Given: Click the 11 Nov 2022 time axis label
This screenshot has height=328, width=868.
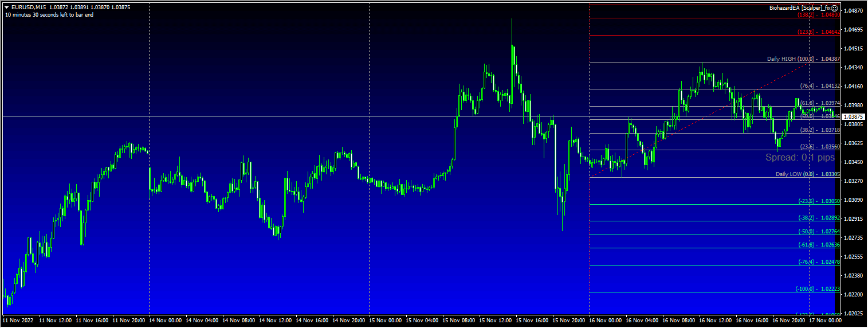Looking at the screenshot, I should tap(19, 321).
